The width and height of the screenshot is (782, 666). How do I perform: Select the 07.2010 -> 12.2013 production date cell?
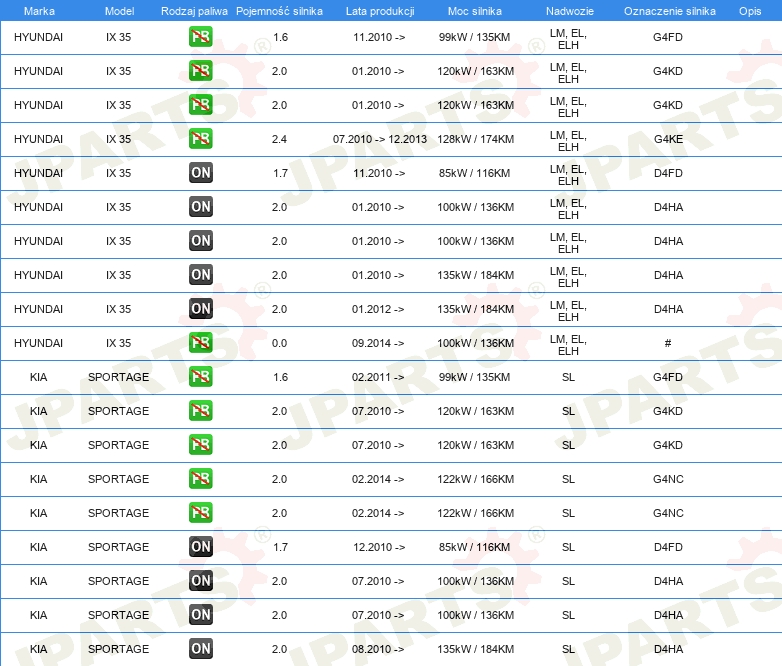tap(379, 139)
